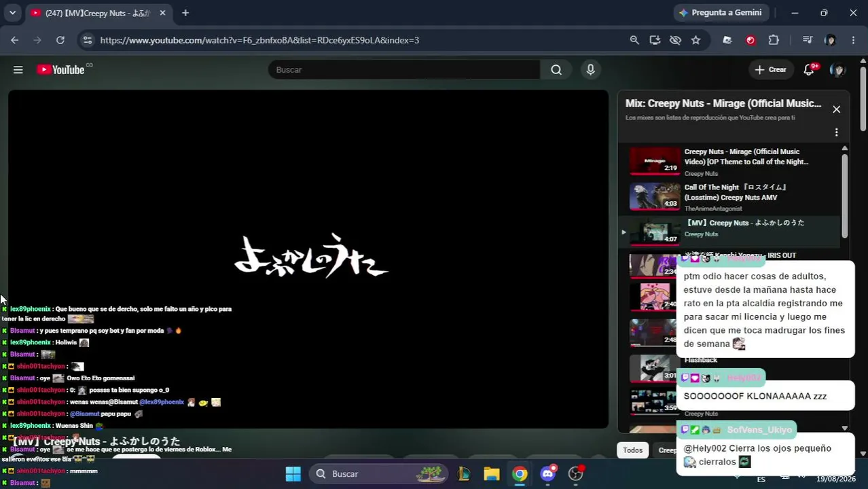The image size is (868, 489).
Task: Open the Chrome profile avatar
Action: click(830, 40)
